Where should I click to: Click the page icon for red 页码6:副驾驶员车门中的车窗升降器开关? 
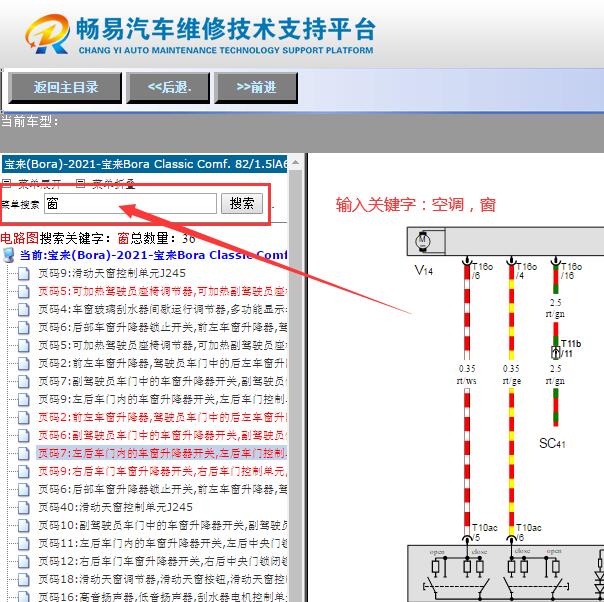[23, 436]
